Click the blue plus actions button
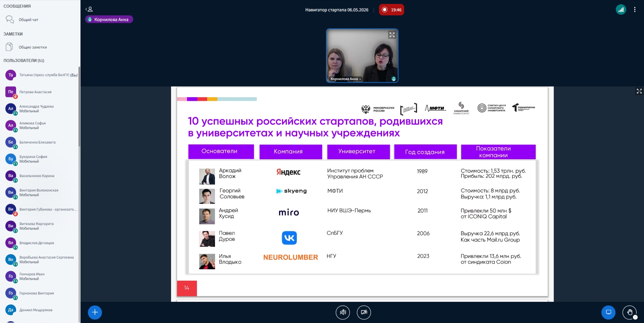Image resolution: width=644 pixels, height=323 pixels. coord(95,312)
